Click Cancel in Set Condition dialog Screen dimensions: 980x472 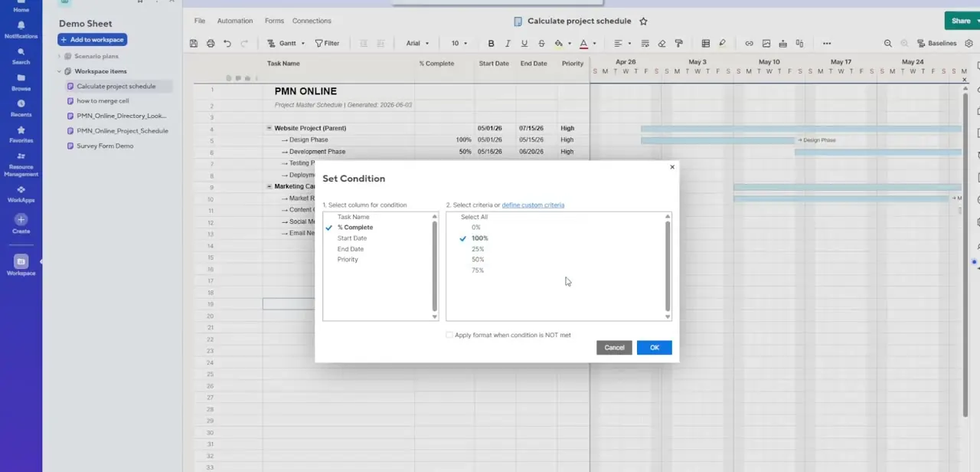614,348
